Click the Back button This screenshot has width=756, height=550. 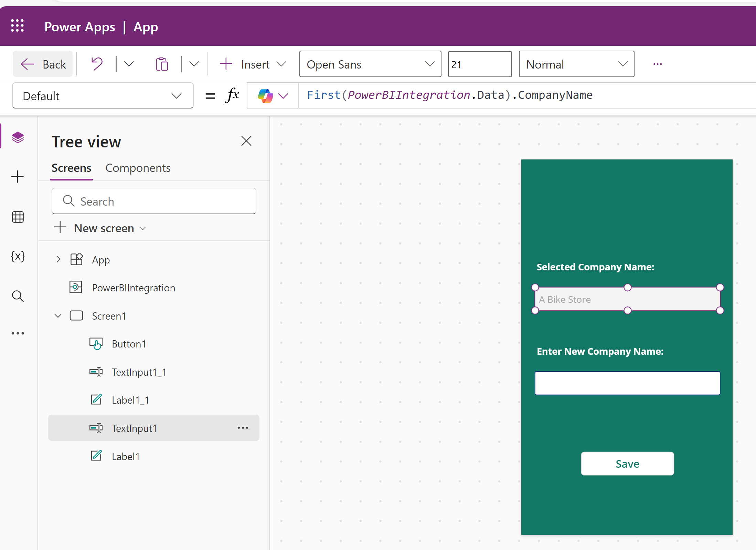tap(43, 64)
